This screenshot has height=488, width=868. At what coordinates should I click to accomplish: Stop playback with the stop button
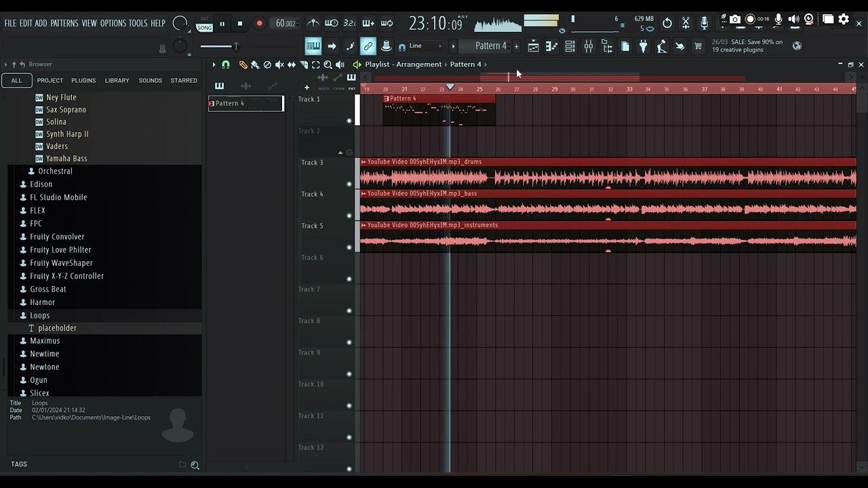click(239, 24)
